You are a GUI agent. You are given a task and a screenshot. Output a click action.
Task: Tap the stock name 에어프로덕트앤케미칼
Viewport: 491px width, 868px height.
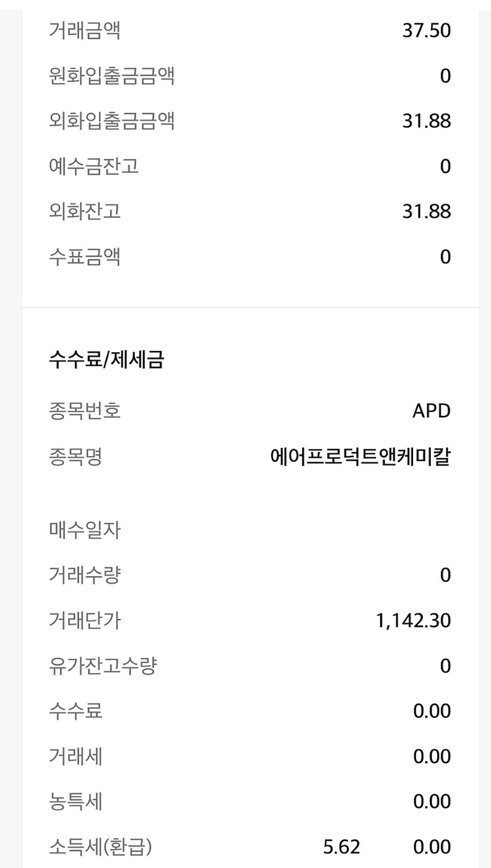coord(361,457)
